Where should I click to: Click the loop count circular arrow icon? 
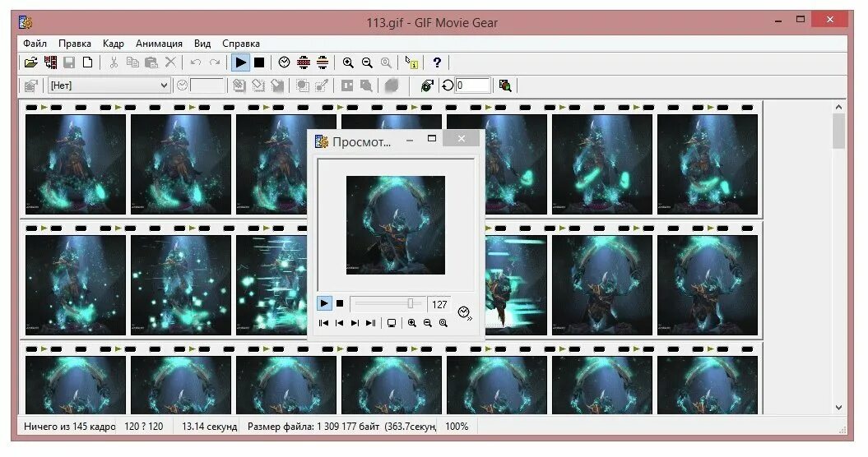pos(448,85)
